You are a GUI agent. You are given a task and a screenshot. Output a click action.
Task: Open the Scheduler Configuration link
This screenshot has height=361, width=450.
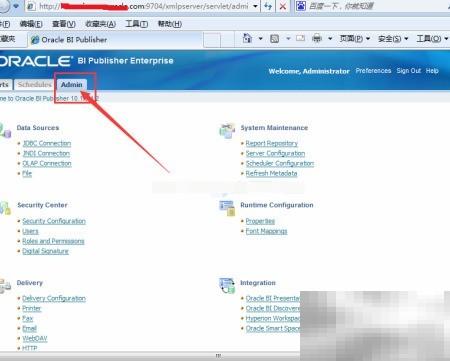pos(280,163)
